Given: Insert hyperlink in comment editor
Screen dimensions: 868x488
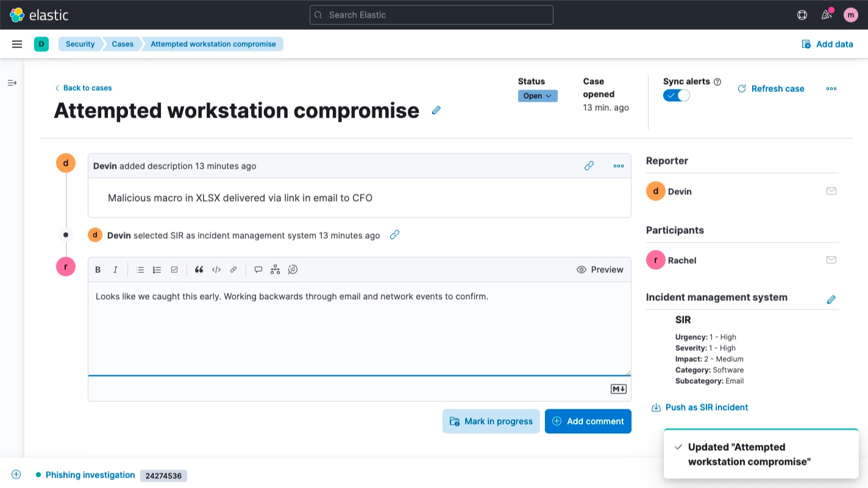Looking at the screenshot, I should point(233,269).
